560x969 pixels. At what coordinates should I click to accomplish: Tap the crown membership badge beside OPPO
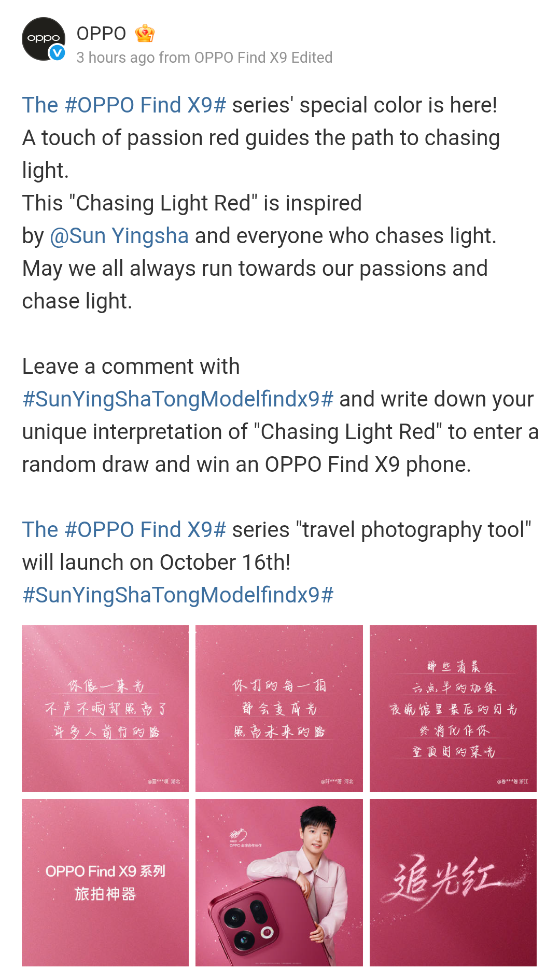(145, 34)
